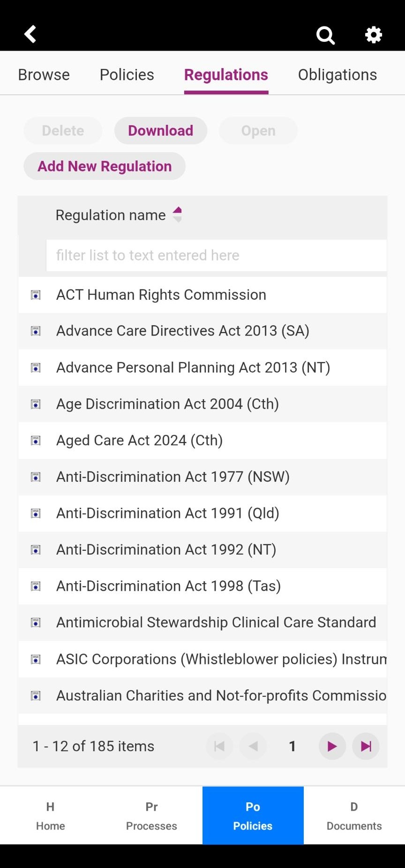Switch to the Obligations tab

(x=337, y=75)
